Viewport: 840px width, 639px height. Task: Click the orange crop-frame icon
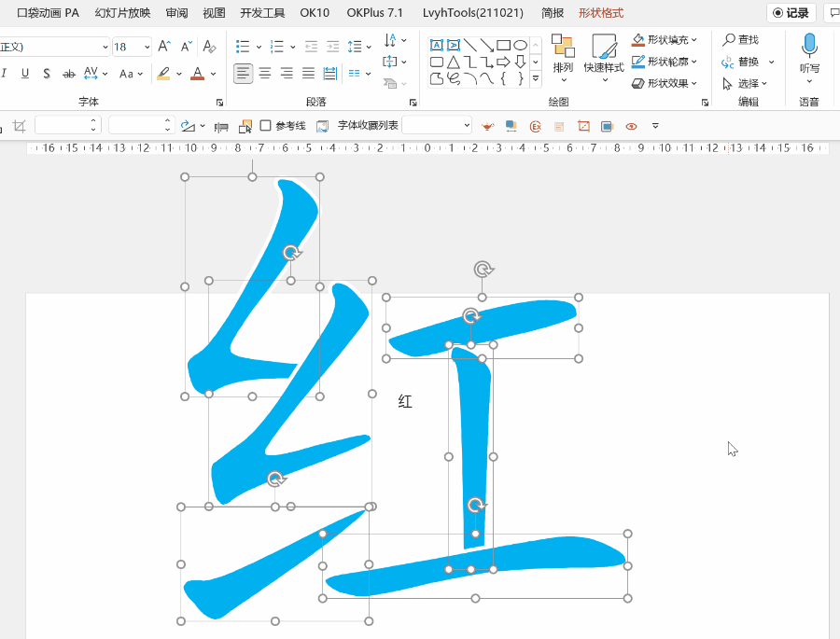pyautogui.click(x=583, y=127)
